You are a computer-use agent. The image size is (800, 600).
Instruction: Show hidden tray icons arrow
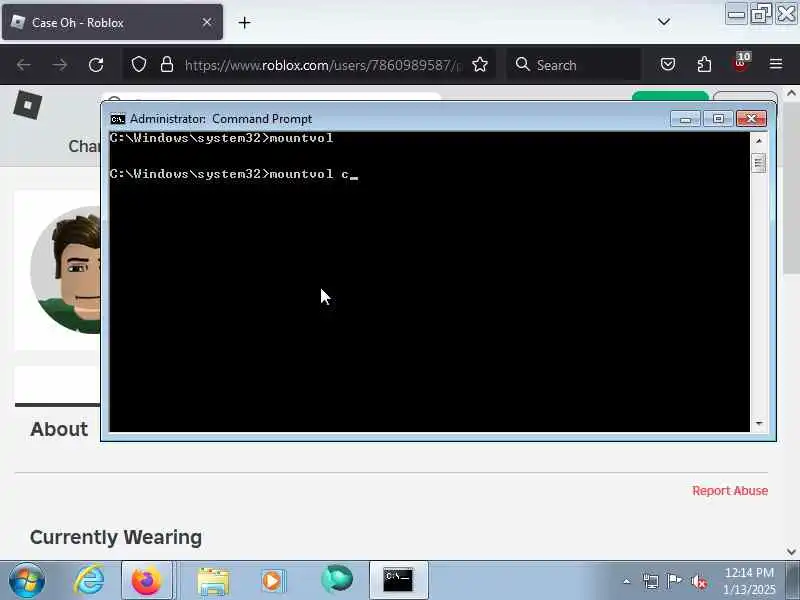point(627,581)
